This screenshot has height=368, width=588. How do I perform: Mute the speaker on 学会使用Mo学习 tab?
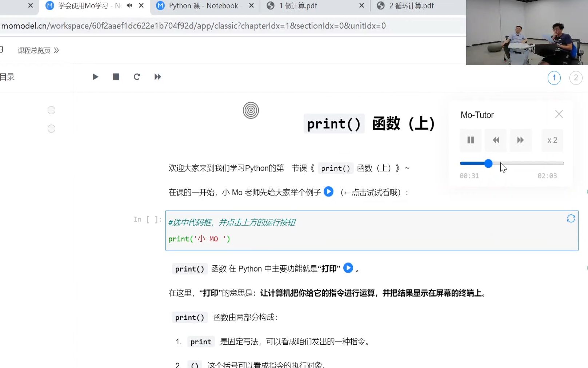(129, 5)
